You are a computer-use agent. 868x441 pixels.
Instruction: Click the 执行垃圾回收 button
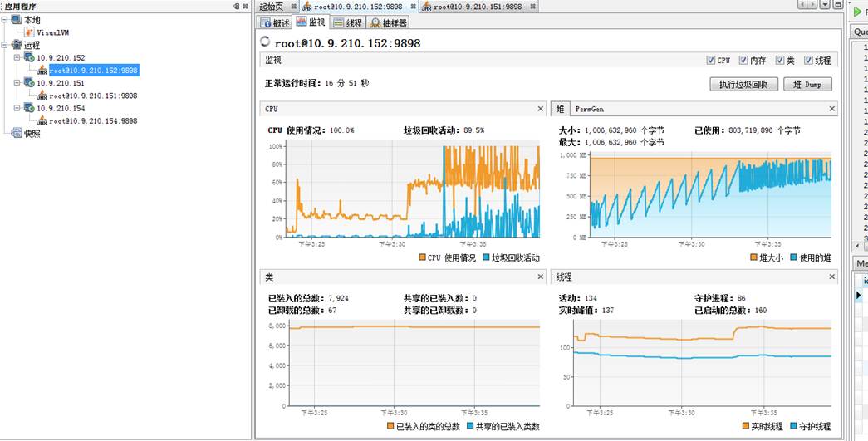point(743,84)
